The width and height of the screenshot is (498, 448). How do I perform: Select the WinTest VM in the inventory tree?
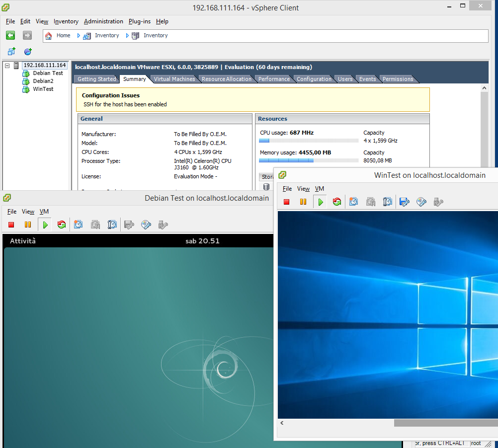click(43, 89)
